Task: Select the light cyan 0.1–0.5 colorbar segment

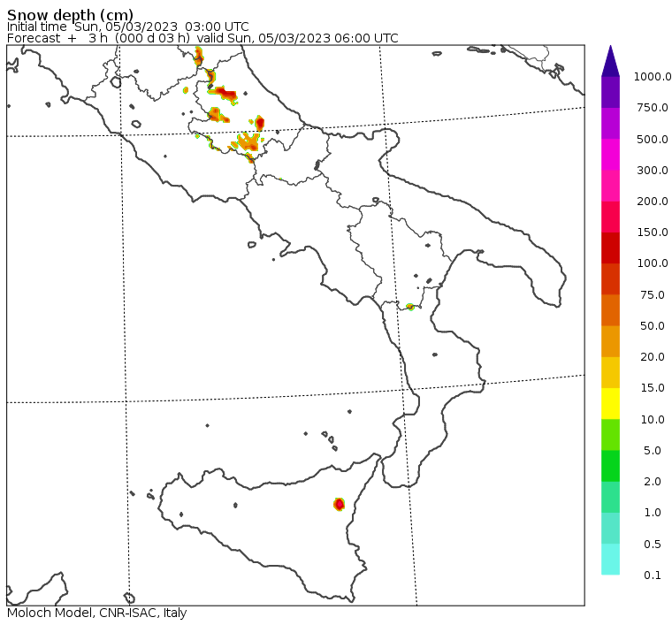Action: coord(610,560)
